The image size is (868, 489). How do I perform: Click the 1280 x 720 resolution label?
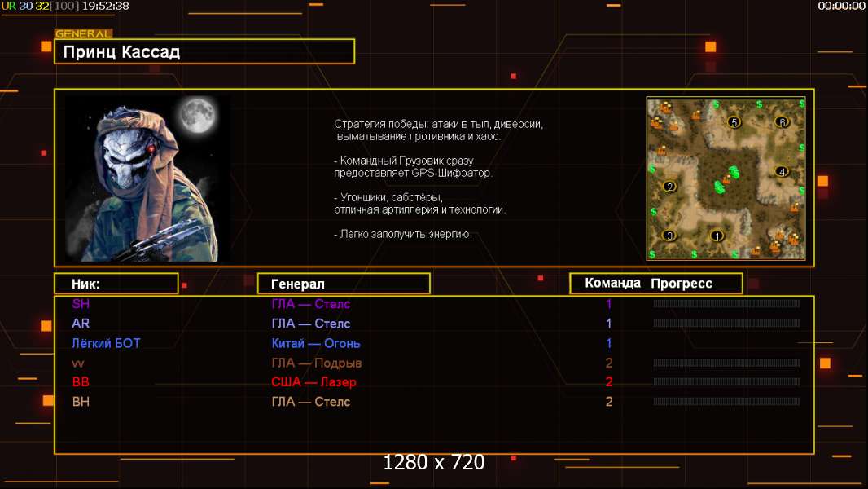pos(434,462)
